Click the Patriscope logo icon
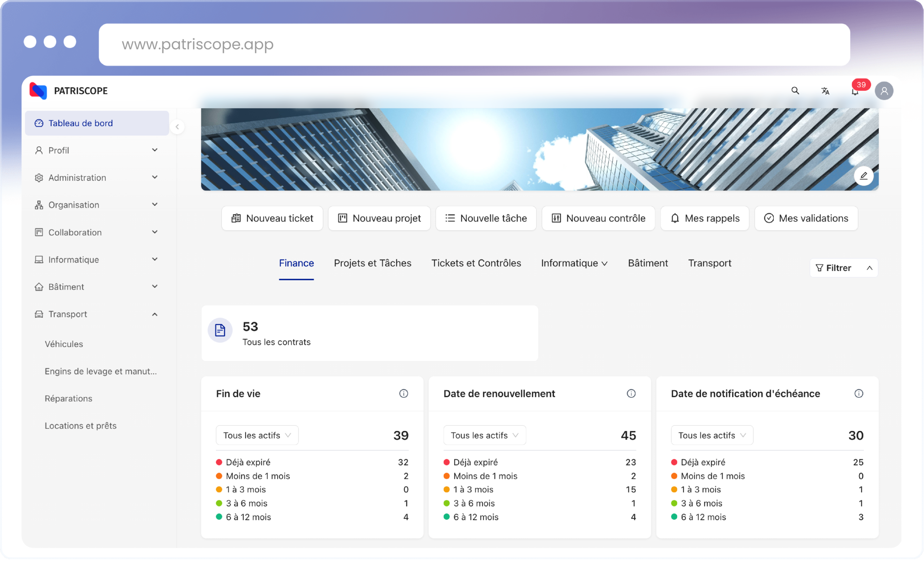The image size is (924, 572). point(38,91)
